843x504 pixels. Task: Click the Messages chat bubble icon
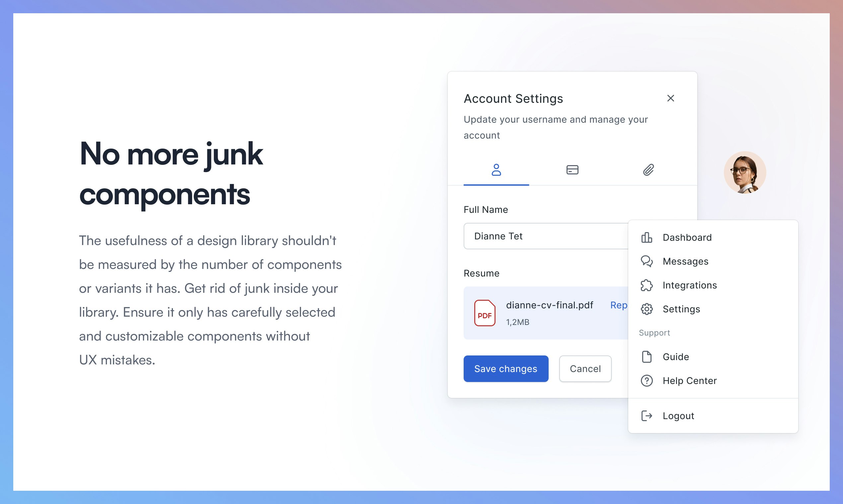tap(647, 261)
